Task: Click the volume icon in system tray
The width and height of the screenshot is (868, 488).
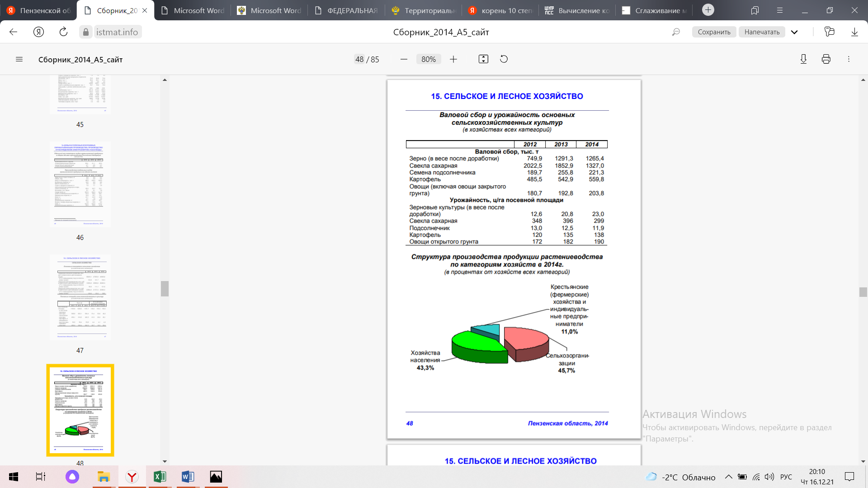Action: click(769, 477)
